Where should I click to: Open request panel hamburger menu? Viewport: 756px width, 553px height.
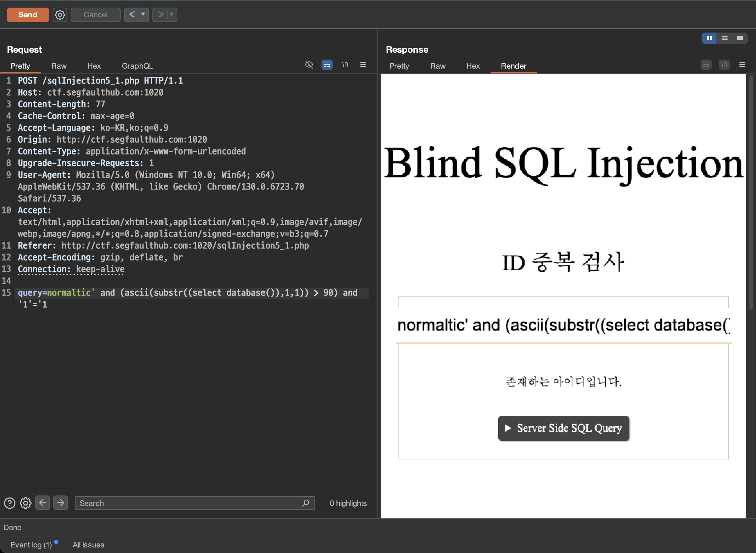tap(363, 65)
